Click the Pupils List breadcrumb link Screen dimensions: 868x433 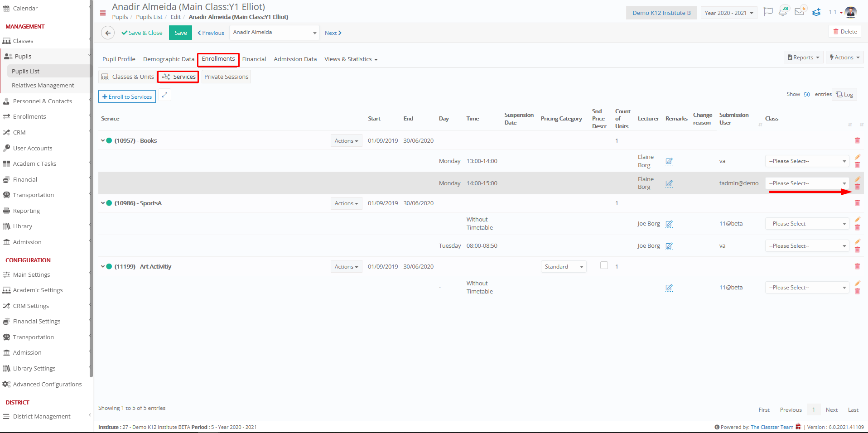pyautogui.click(x=149, y=17)
